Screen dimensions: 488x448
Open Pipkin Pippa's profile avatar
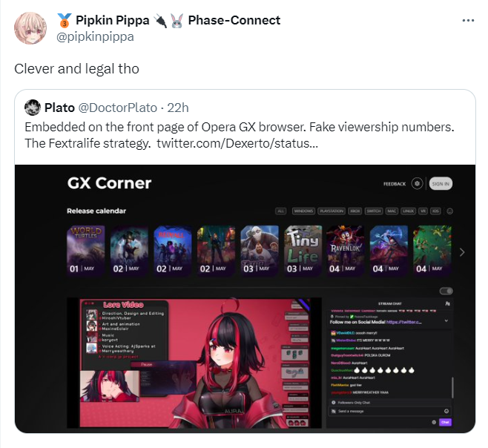coord(30,28)
